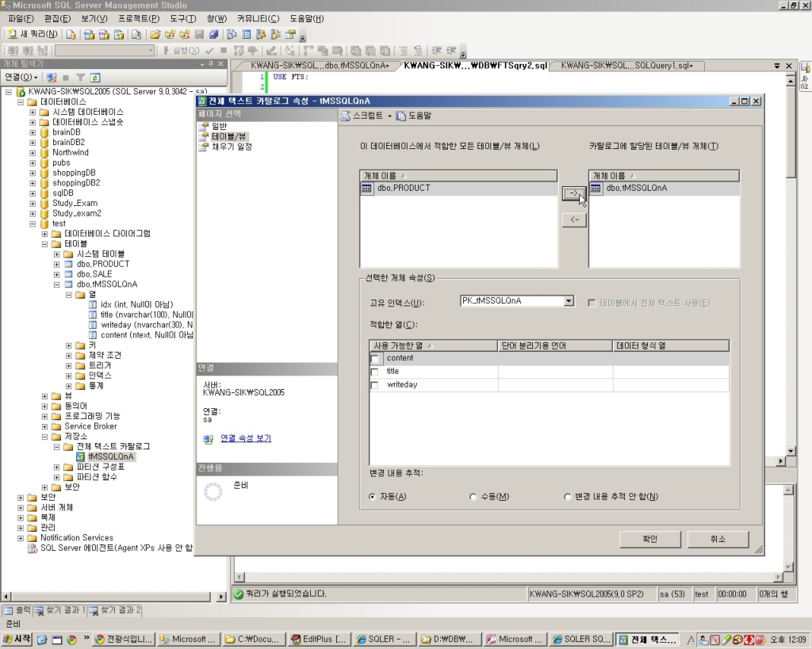Check the content column checkbox in the dialog
Image resolution: width=812 pixels, height=649 pixels.
375,359
